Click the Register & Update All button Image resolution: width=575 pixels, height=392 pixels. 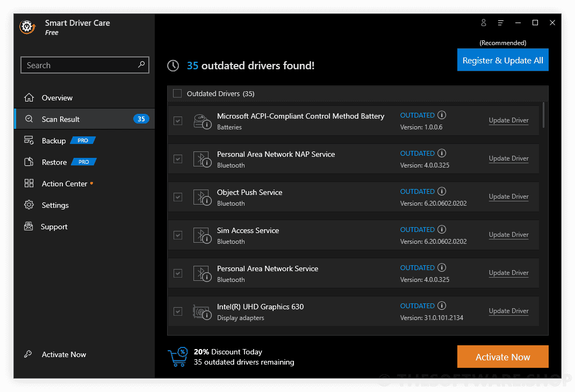(503, 60)
